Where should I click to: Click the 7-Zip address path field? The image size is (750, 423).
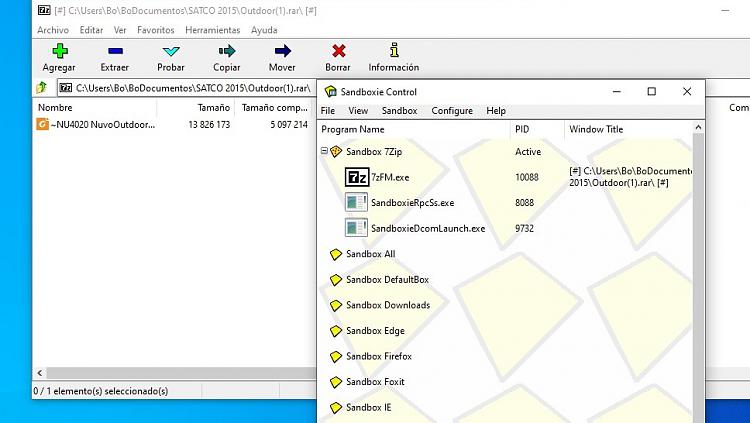click(x=187, y=88)
